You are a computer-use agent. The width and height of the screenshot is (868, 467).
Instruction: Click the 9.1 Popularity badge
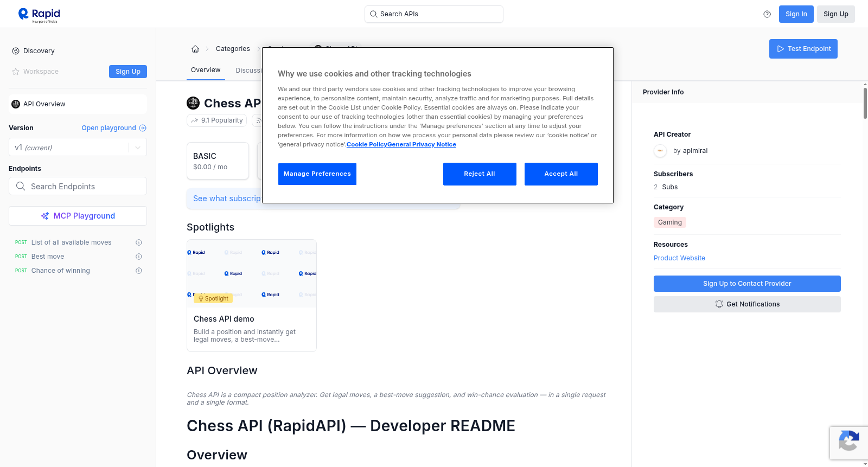click(x=216, y=120)
